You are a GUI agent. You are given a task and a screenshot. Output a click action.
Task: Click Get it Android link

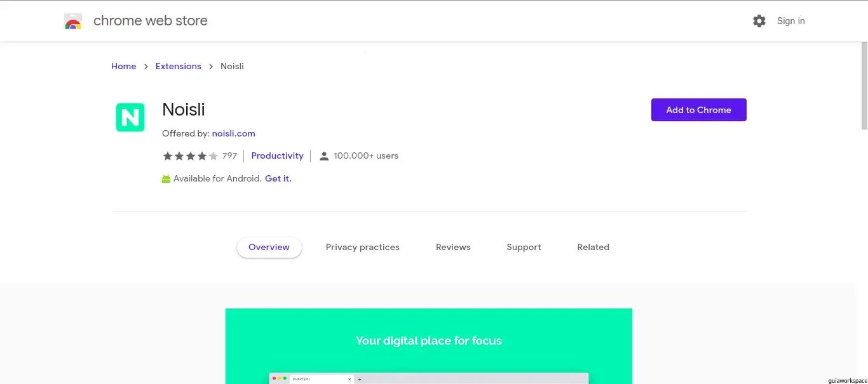click(278, 178)
